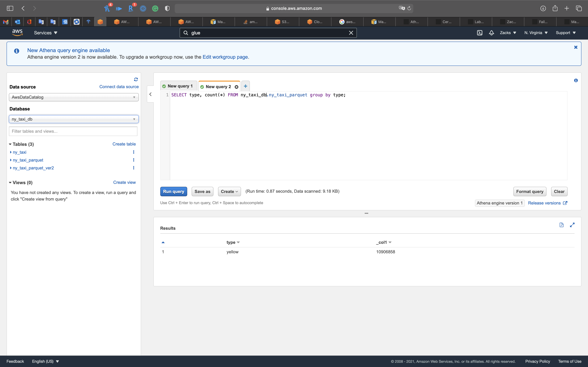Download query results file
The height and width of the screenshot is (367, 588).
click(561, 225)
